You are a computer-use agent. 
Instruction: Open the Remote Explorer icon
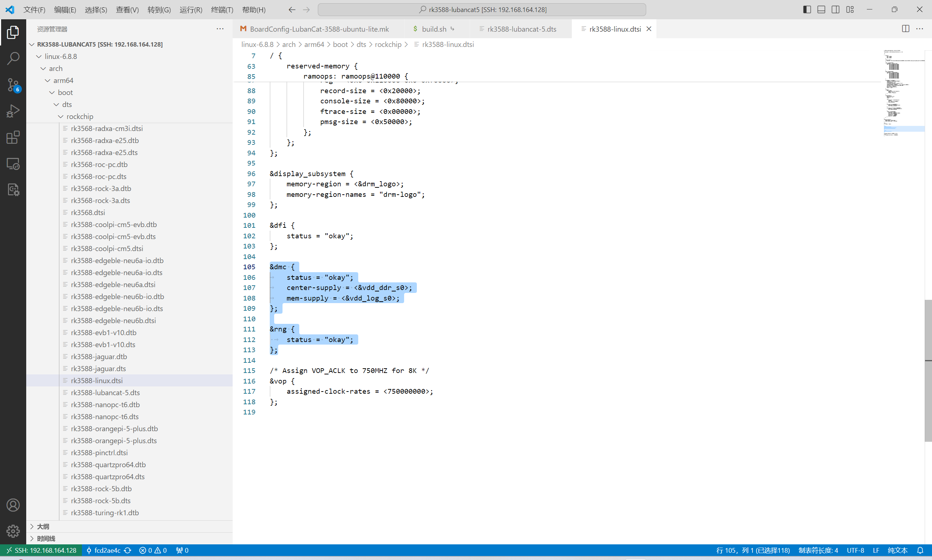(x=13, y=164)
